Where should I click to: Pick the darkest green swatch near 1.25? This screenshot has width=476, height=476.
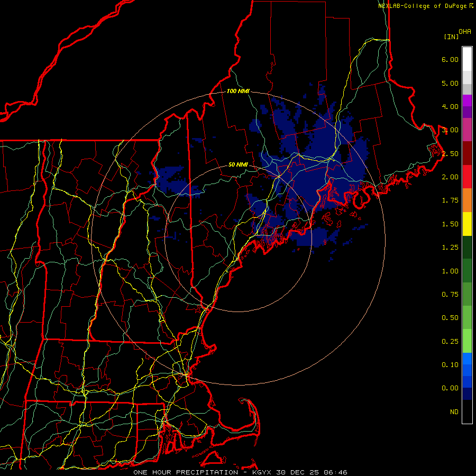pos(467,248)
